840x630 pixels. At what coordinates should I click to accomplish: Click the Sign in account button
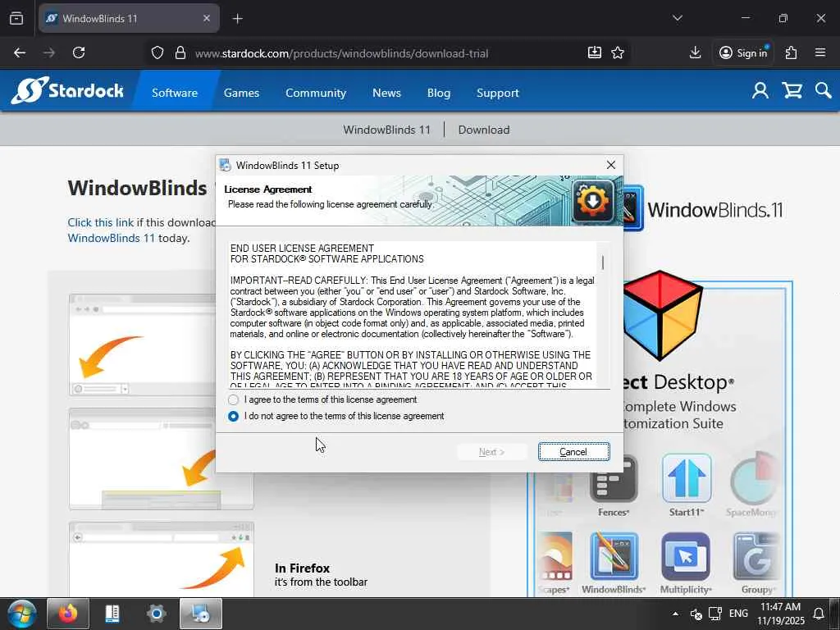point(743,52)
